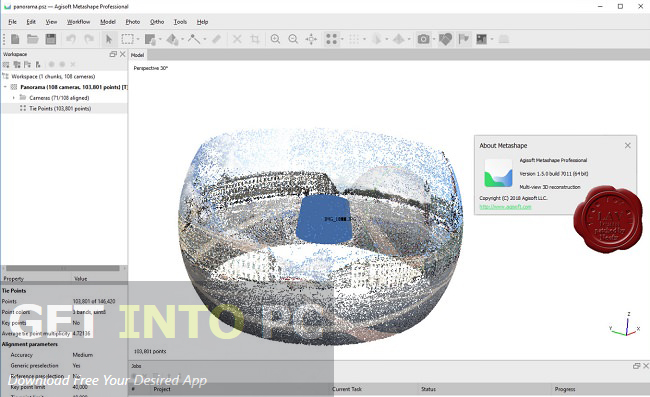650x397 pixels.
Task: Select the Resize Region tool
Action: click(x=150, y=39)
